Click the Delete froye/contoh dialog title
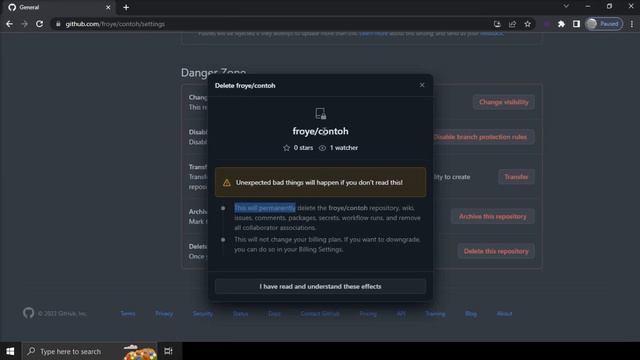The height and width of the screenshot is (360, 640). [245, 86]
